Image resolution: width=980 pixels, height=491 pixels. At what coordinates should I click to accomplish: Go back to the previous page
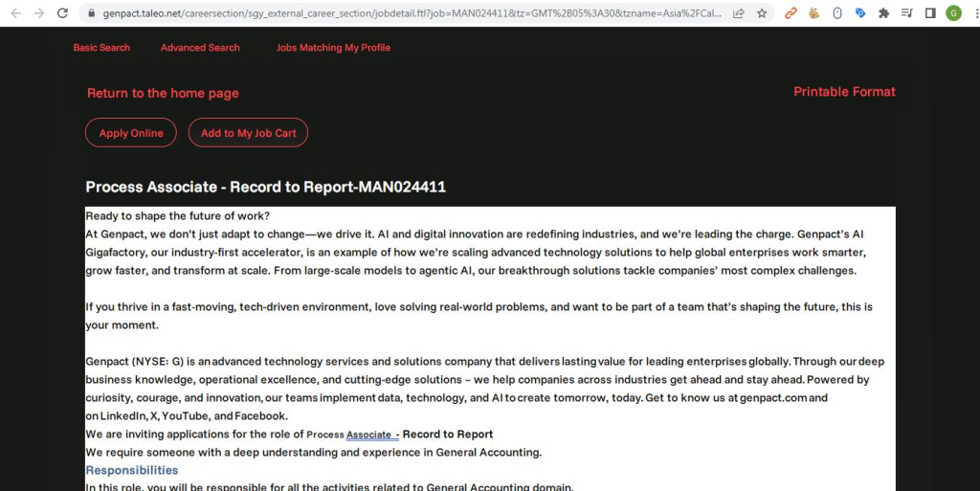15,12
